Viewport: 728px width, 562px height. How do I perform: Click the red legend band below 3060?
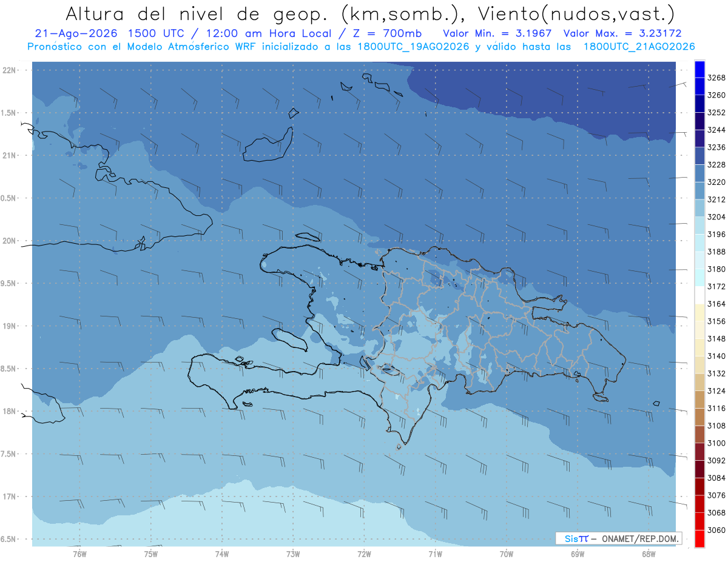(x=699, y=538)
